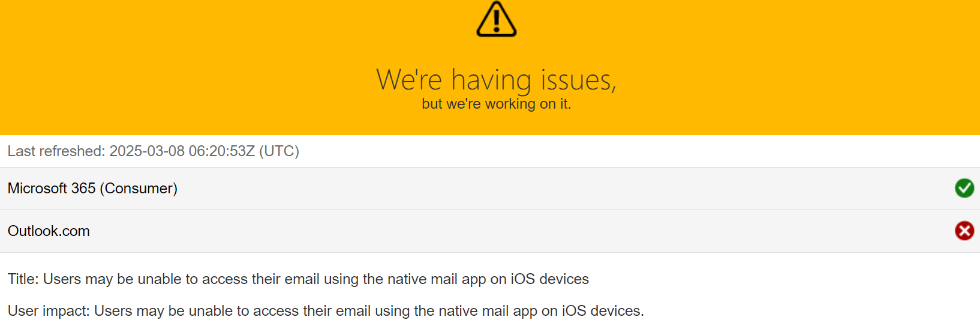Click the warning triangle icon in banner

tap(496, 19)
